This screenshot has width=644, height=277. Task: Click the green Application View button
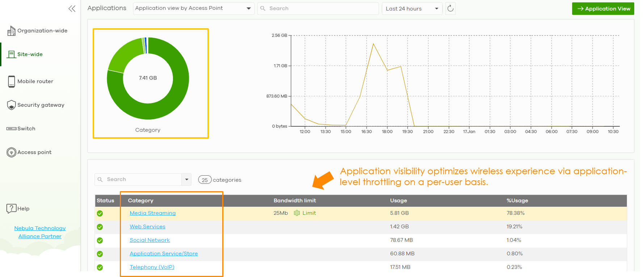[603, 9]
